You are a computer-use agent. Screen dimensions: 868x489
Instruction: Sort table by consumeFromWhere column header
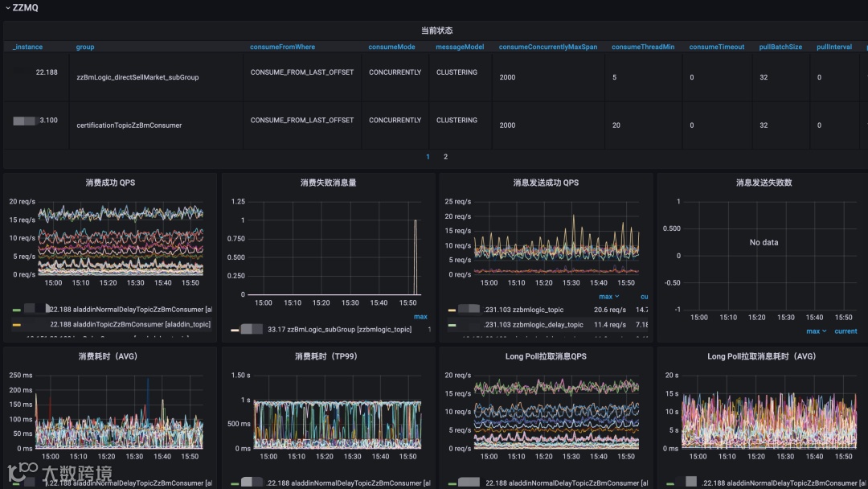click(x=282, y=47)
